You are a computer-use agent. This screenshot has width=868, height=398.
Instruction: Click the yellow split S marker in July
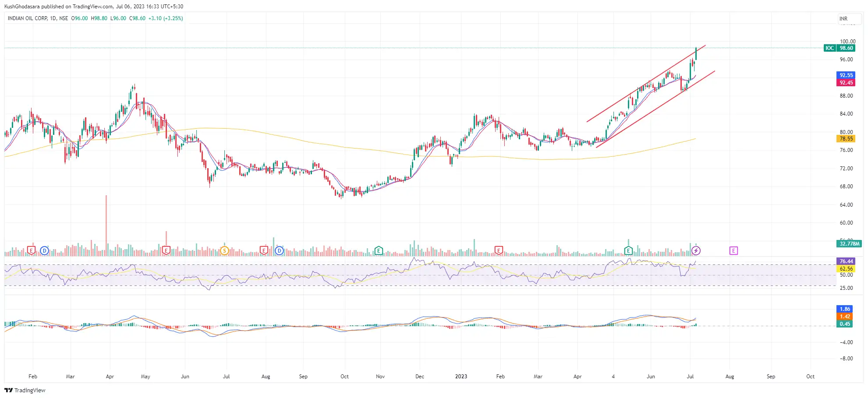coord(224,250)
